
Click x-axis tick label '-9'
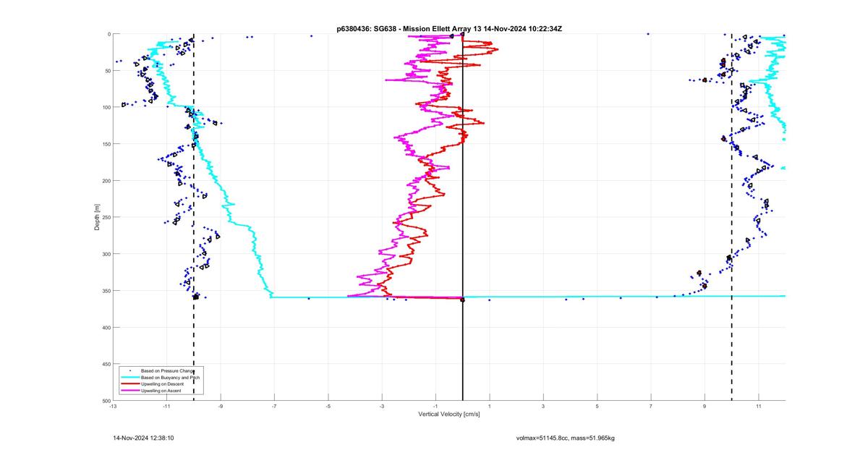(x=221, y=407)
